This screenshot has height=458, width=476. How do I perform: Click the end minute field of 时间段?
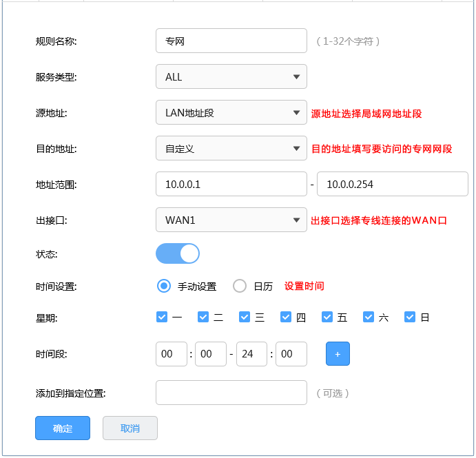(x=291, y=354)
